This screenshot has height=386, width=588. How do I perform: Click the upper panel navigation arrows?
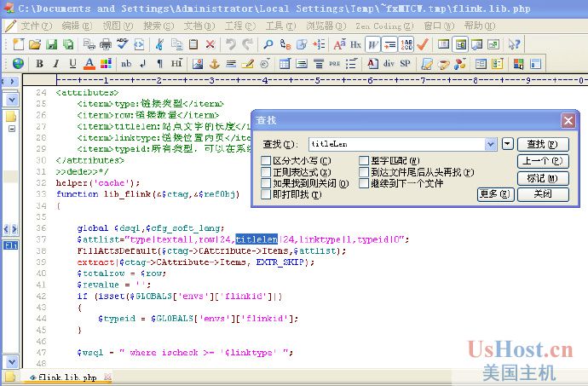(9, 81)
